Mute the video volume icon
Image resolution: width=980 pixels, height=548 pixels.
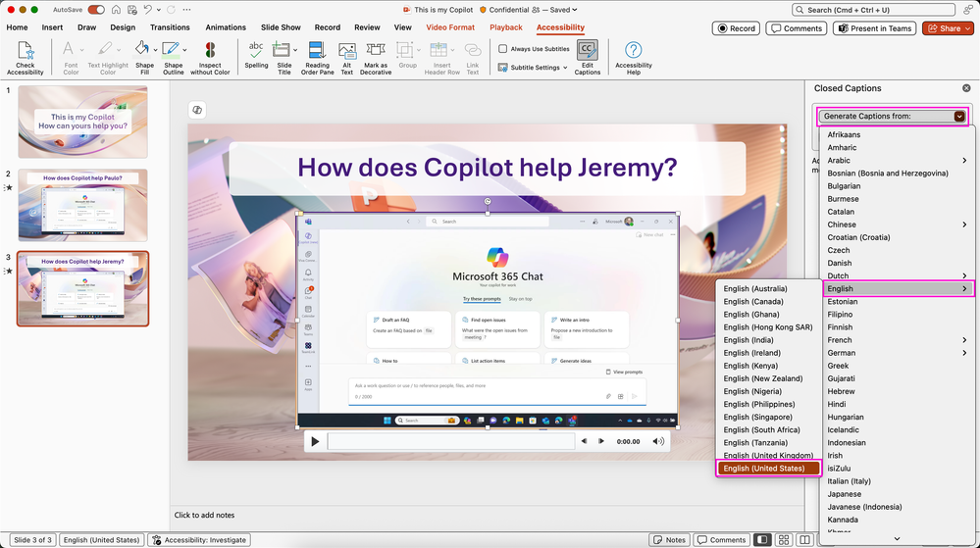658,442
